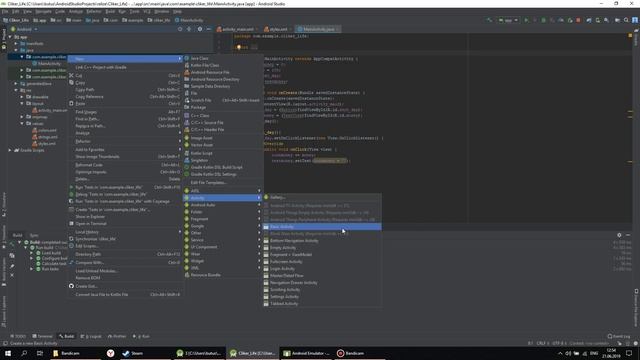Click the Android Resource Directory folder icon
The width and height of the screenshot is (640, 360).
[x=187, y=79]
